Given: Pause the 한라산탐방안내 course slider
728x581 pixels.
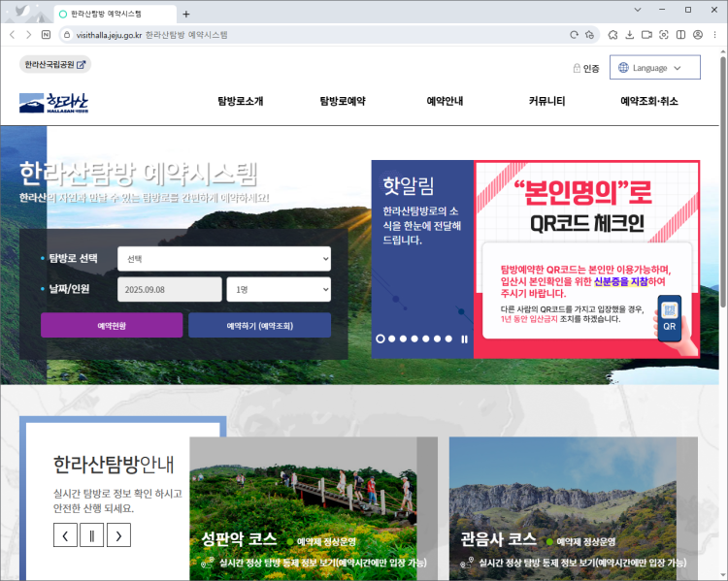Looking at the screenshot, I should tap(92, 535).
